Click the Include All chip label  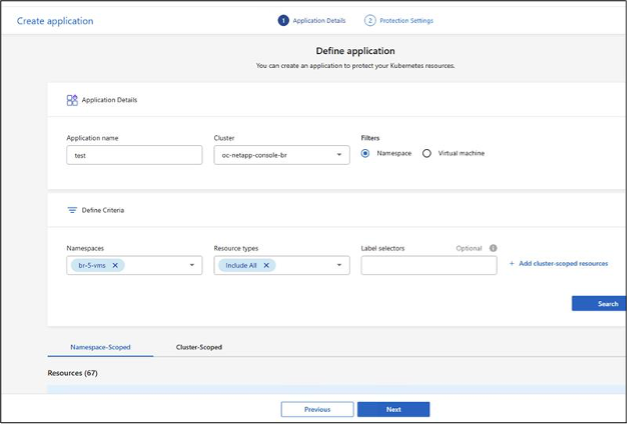pos(241,265)
